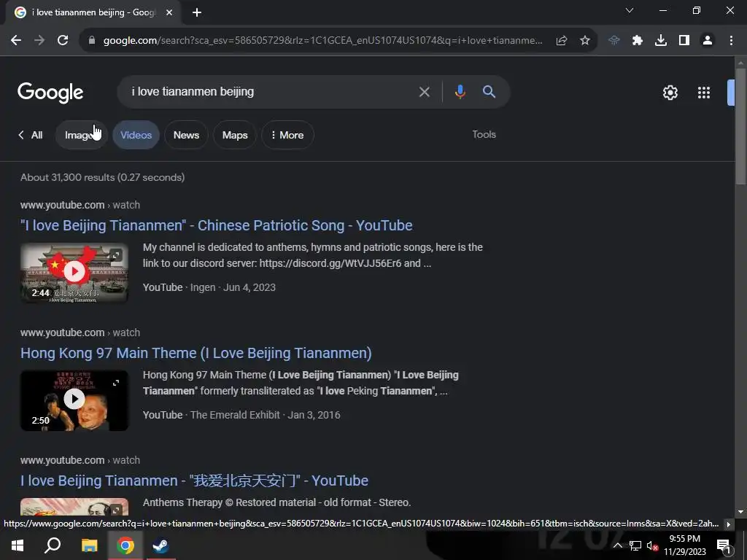Open the '我爱北京天安门' YouTube result

pos(194,481)
